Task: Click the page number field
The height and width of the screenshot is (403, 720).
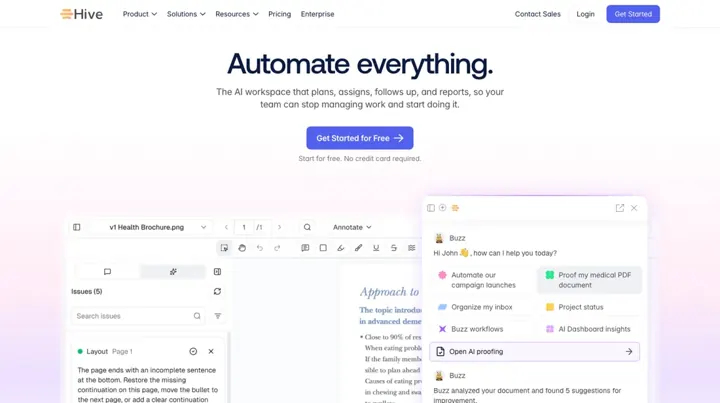Action: pyautogui.click(x=244, y=227)
